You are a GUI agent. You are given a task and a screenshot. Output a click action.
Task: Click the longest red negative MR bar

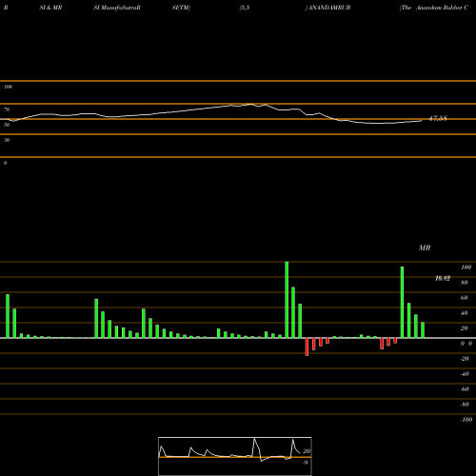[x=307, y=347]
